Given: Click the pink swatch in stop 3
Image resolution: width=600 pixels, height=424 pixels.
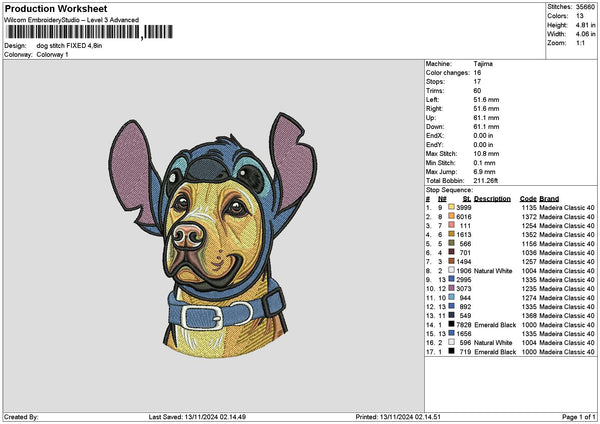Looking at the screenshot, I should click(451, 225).
